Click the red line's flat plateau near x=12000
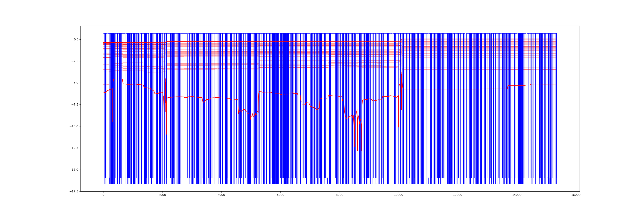 click(x=458, y=89)
